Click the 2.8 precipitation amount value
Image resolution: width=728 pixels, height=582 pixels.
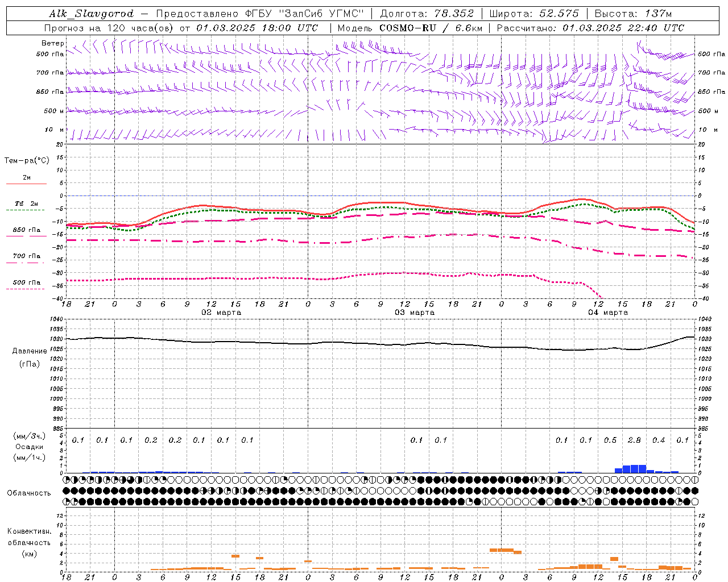coord(634,440)
